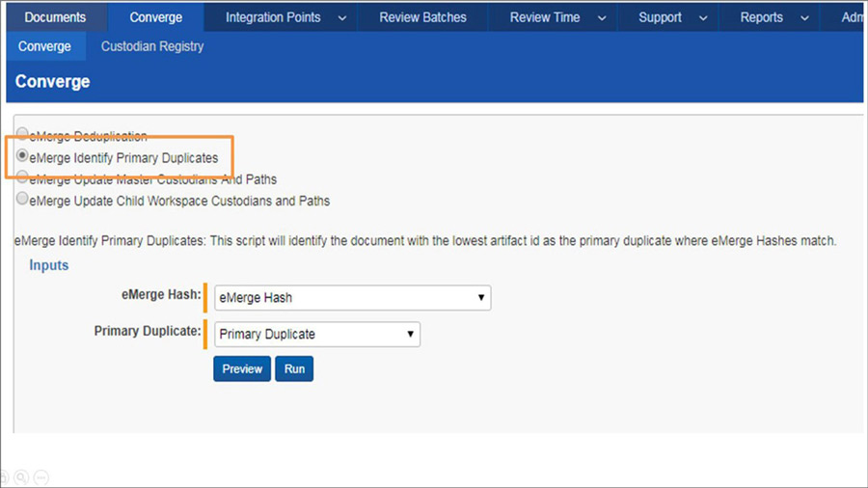Select the Converge tab in top navigation
The width and height of the screenshot is (868, 488).
[x=155, y=17]
